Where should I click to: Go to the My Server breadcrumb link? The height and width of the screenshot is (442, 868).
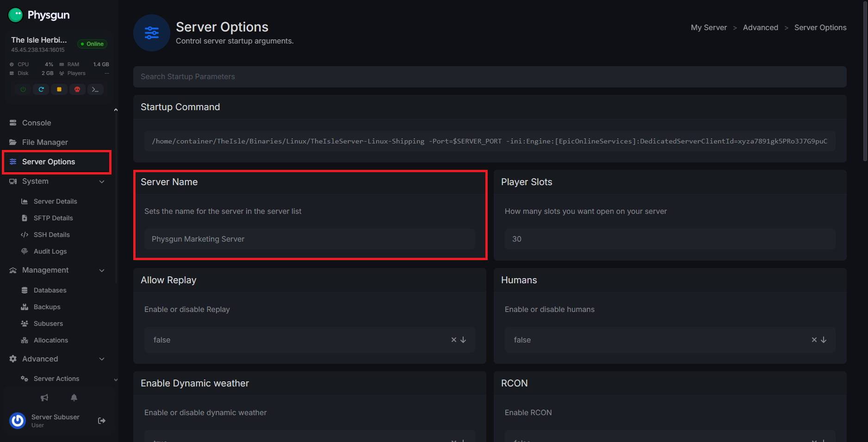tap(709, 27)
